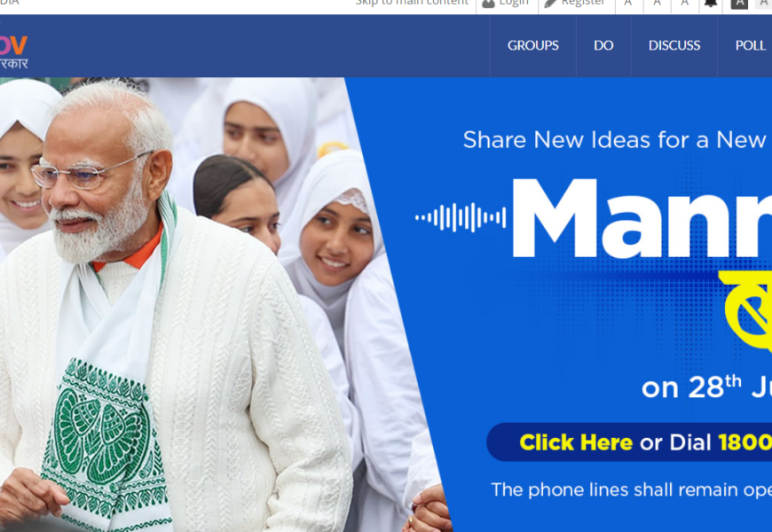Open the GROUPS menu
The width and height of the screenshot is (772, 532).
tap(532, 45)
